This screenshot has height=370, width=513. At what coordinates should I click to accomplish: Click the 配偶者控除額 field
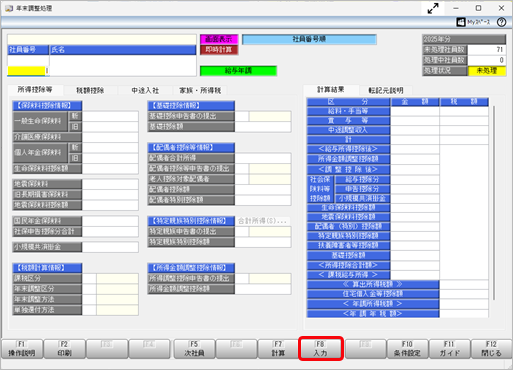263,189
